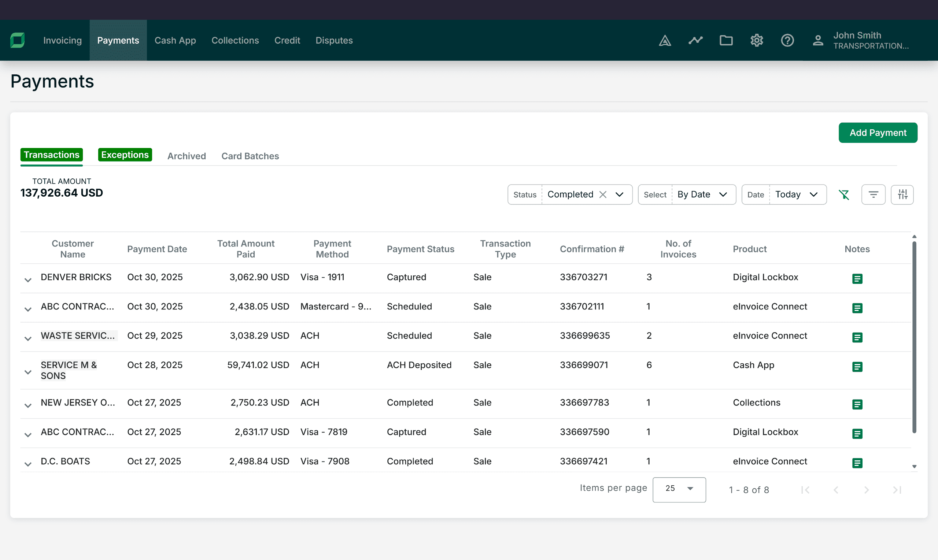Screen dimensions: 938x560
Task: Open notes icon for DENVER BRICKS row
Action: 857,279
